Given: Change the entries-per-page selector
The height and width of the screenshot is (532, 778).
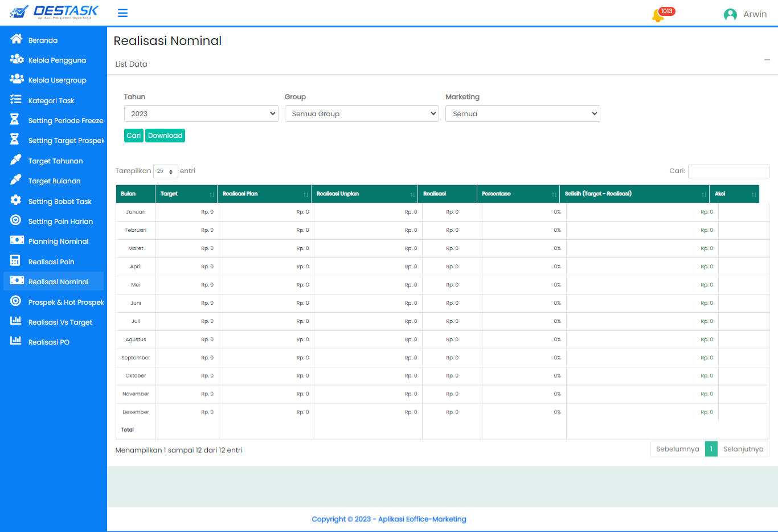Looking at the screenshot, I should (165, 171).
